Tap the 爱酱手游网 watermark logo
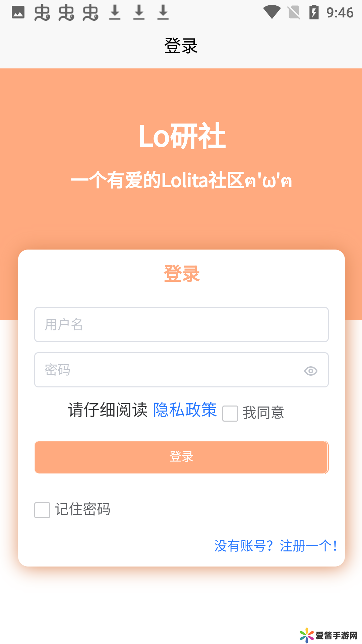 tap(329, 635)
